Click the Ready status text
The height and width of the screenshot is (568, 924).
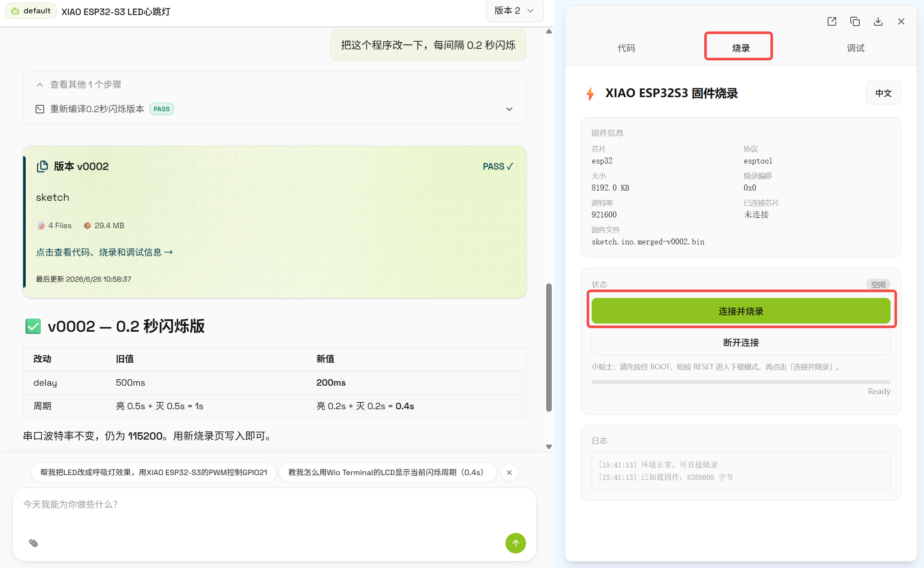(x=879, y=392)
